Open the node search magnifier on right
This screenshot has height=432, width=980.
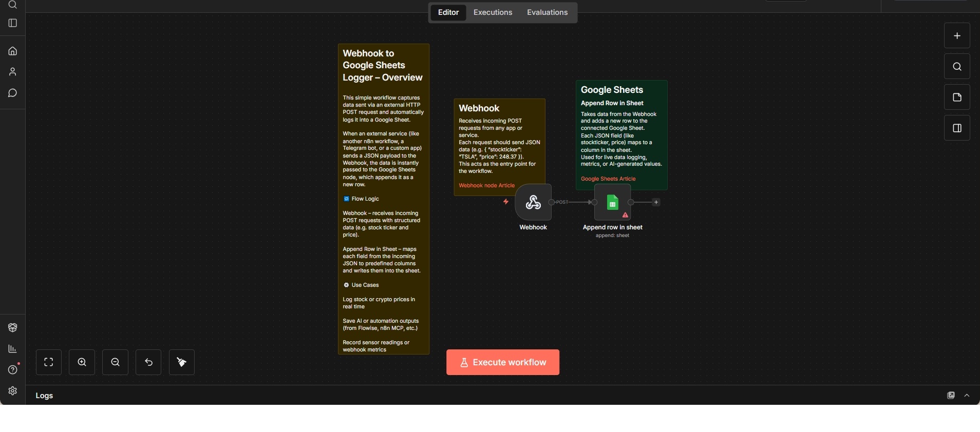pyautogui.click(x=957, y=67)
